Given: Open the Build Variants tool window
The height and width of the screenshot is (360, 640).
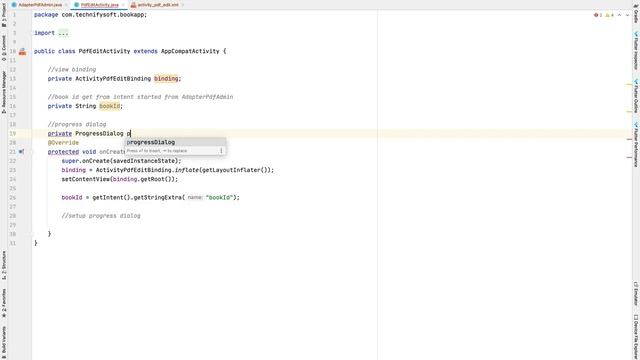Looking at the screenshot, I should (4, 342).
